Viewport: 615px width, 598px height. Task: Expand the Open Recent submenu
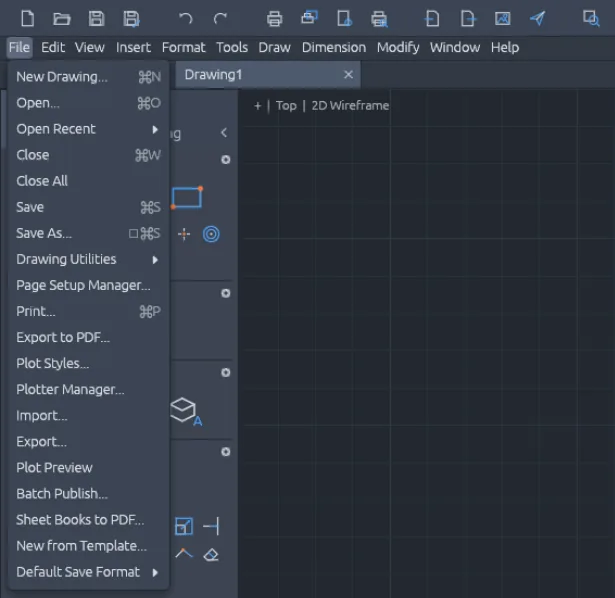[88, 129]
